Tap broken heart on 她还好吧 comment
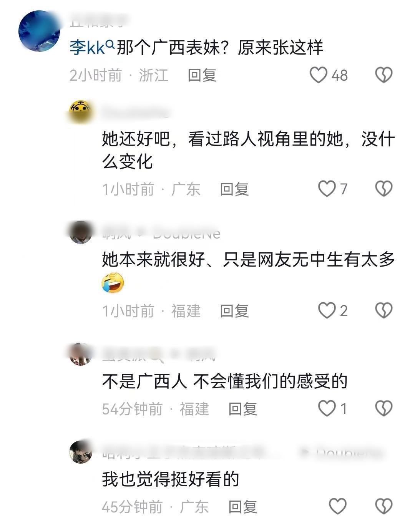Image resolution: width=415 pixels, height=532 pixels. pos(383,189)
